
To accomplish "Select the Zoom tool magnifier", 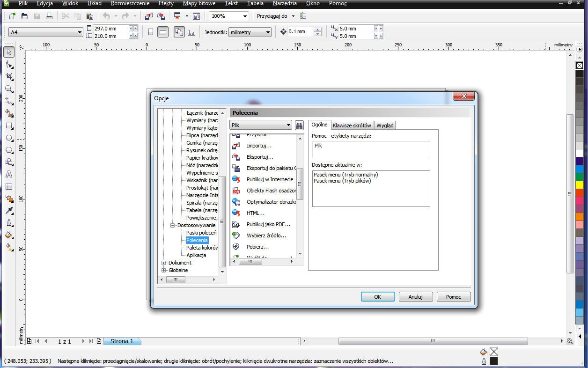I will click(9, 89).
